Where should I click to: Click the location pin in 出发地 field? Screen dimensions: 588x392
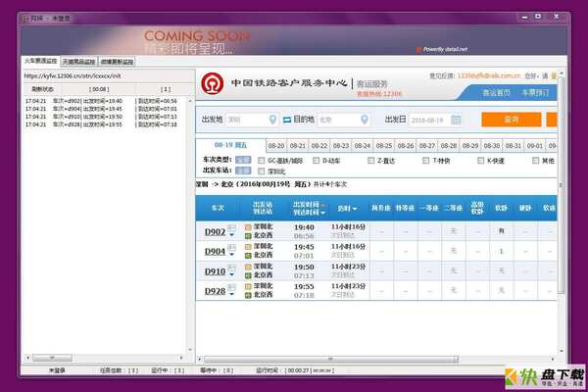click(273, 120)
